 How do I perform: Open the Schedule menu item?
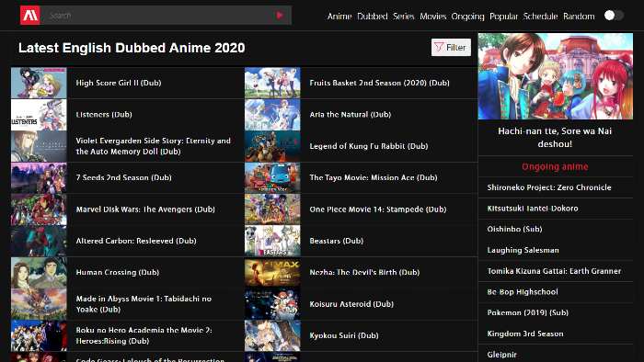point(540,16)
